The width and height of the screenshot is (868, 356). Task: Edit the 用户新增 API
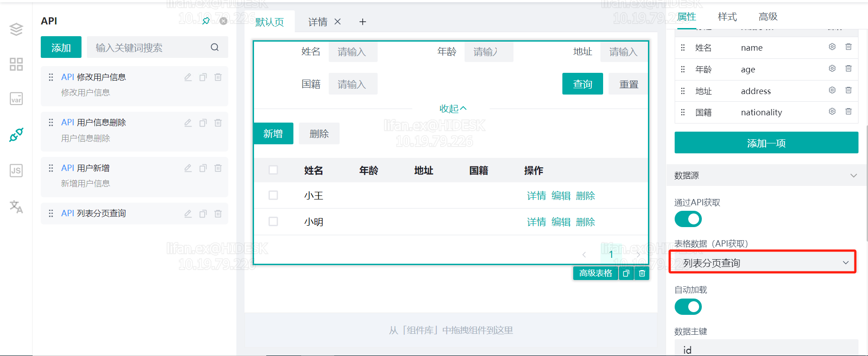coord(188,168)
